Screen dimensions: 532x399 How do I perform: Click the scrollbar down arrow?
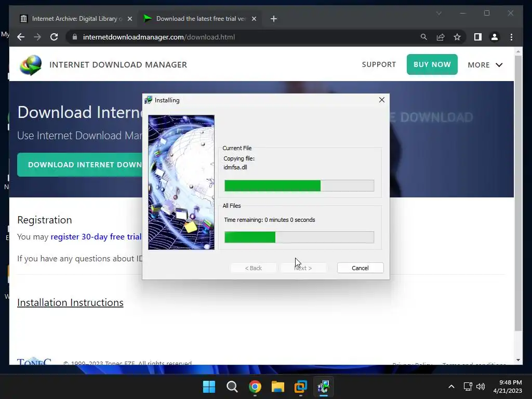coord(518,360)
